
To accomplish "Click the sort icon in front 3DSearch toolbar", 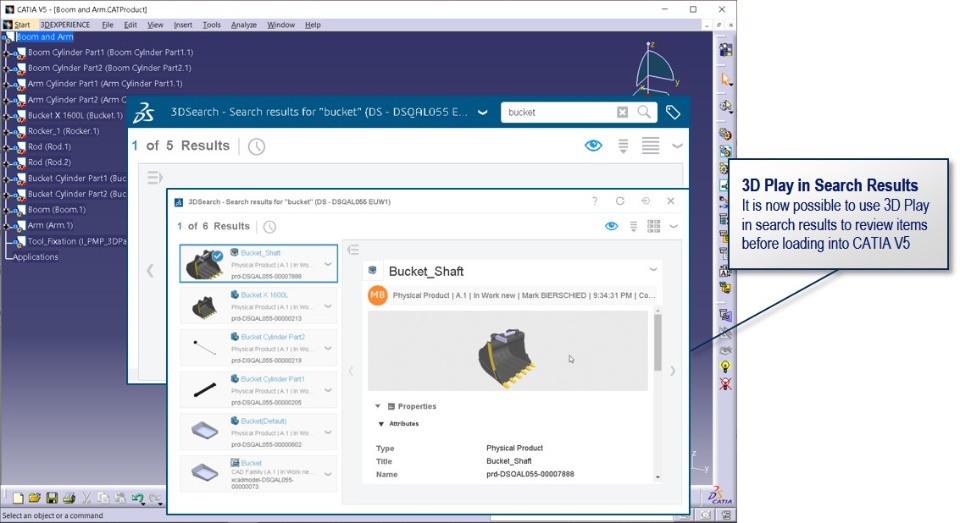I will [x=633, y=227].
